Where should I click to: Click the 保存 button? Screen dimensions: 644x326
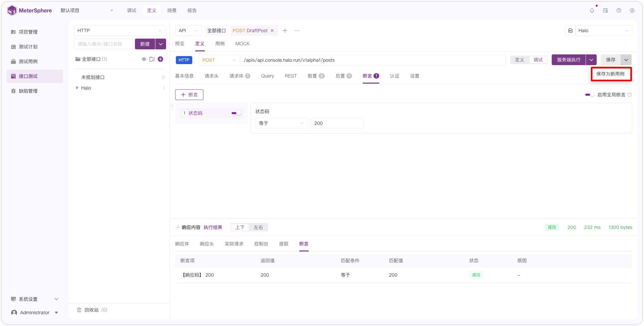611,60
